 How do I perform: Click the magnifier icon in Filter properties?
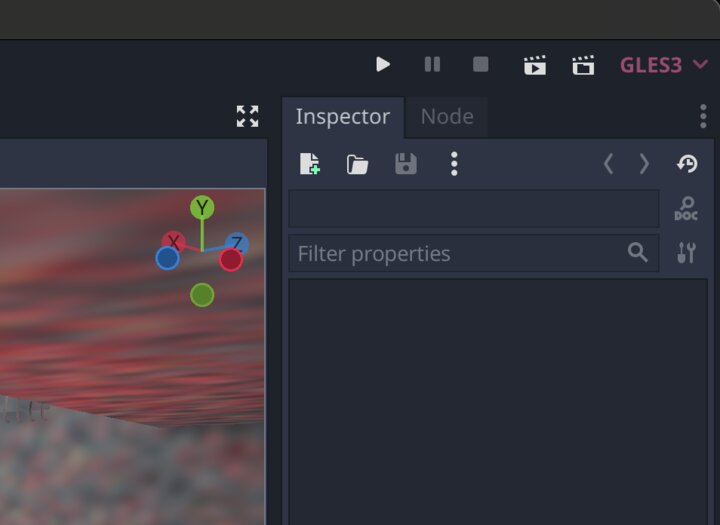(637, 253)
